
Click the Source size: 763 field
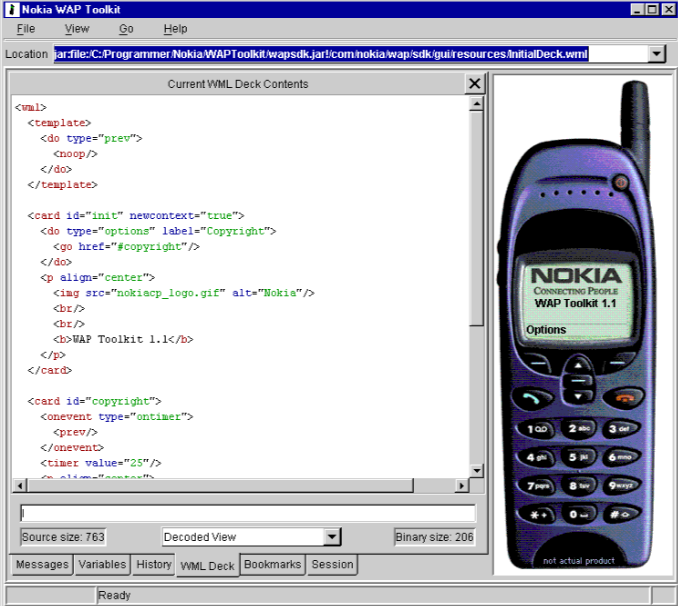63,537
